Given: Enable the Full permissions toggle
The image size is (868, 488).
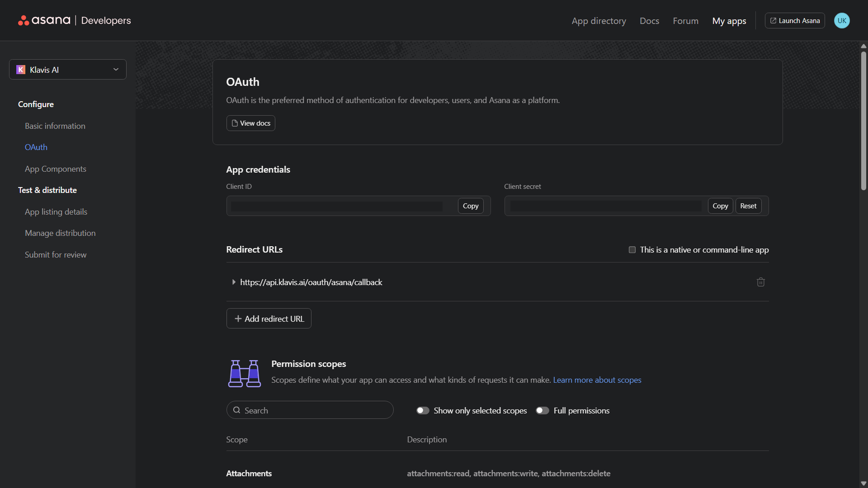Looking at the screenshot, I should (542, 410).
